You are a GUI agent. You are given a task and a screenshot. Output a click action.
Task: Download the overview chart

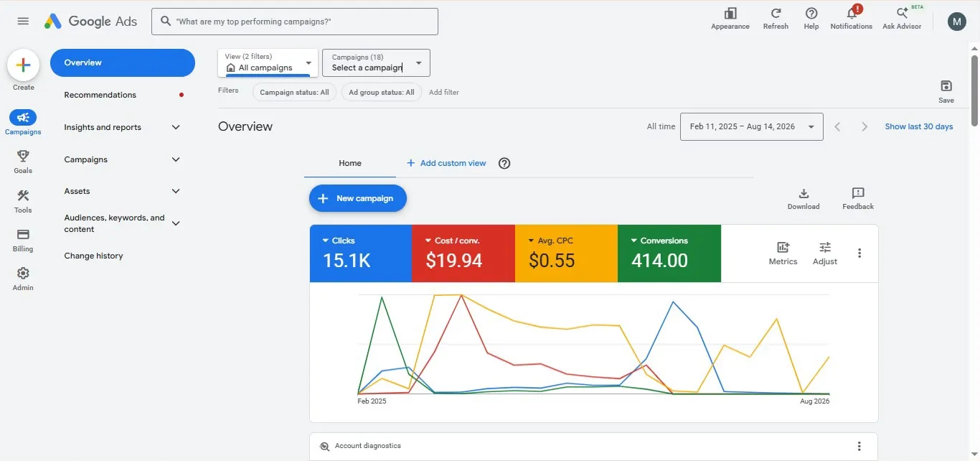(804, 199)
